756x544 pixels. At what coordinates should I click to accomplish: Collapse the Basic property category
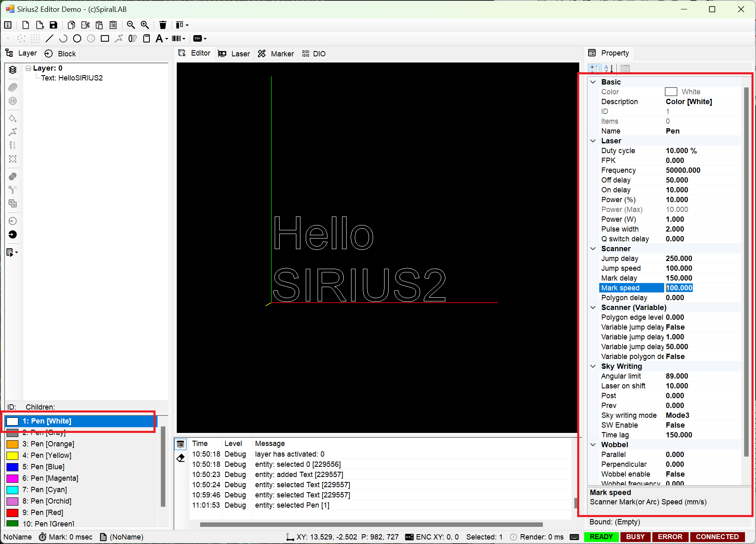pos(593,82)
